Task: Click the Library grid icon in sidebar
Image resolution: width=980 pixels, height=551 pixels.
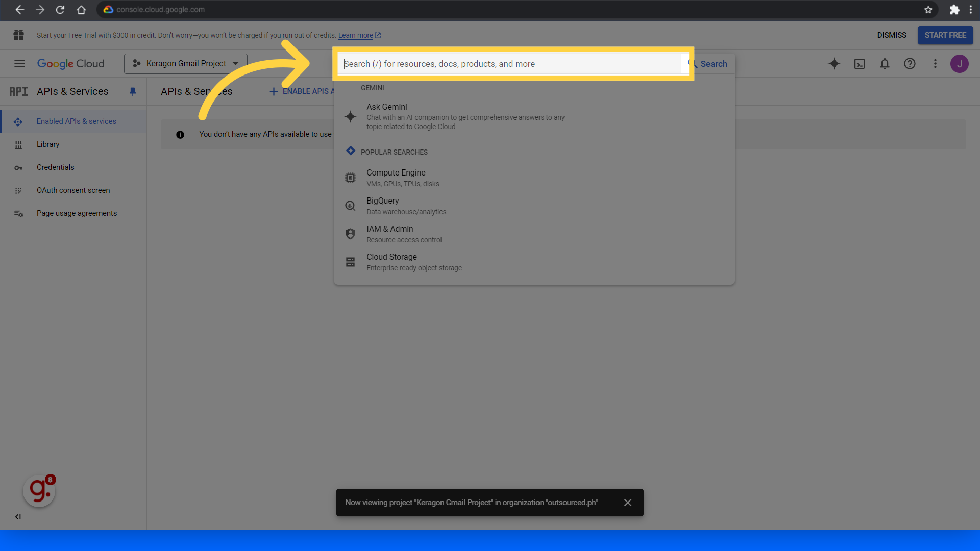Action: [18, 145]
